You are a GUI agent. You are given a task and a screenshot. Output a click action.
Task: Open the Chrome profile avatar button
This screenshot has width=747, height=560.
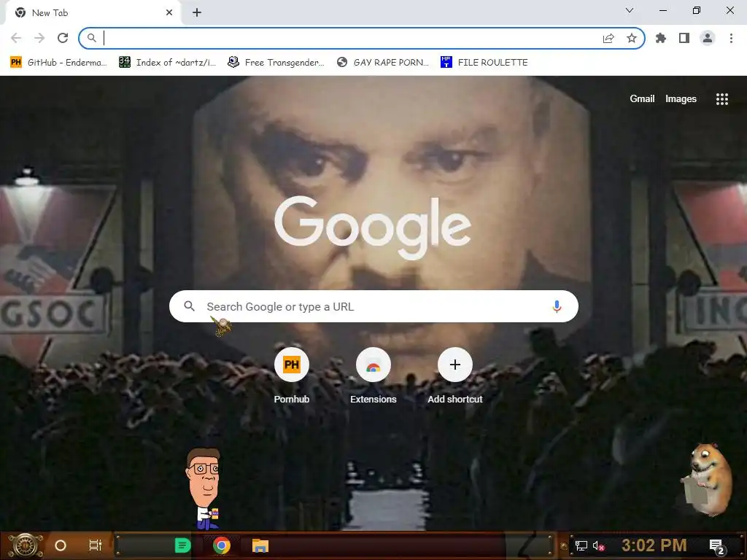[708, 38]
